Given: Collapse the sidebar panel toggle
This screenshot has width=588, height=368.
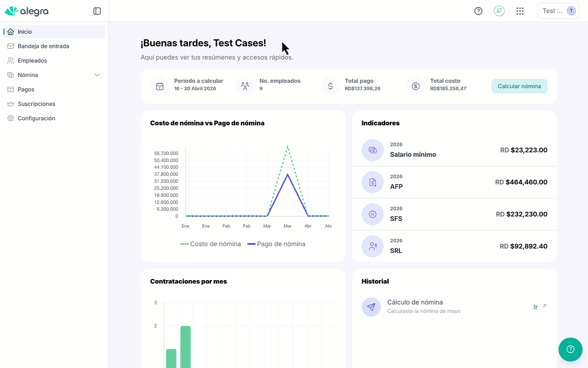Looking at the screenshot, I should click(97, 11).
